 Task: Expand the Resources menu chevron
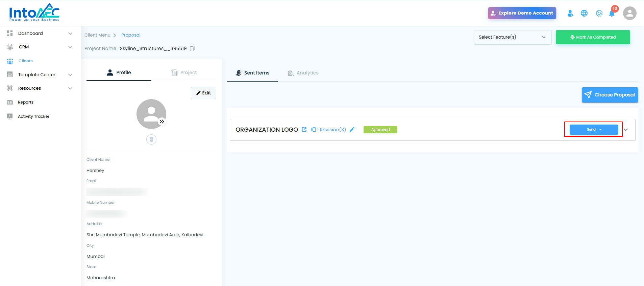70,88
